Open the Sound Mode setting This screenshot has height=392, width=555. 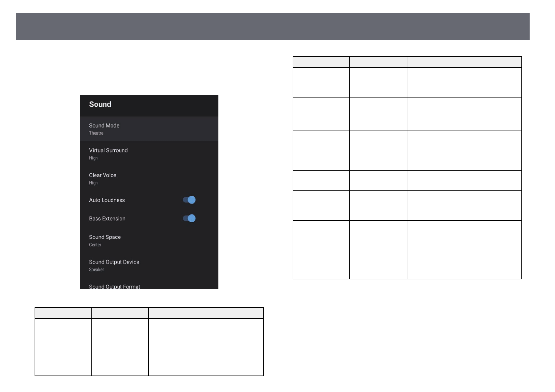coord(104,126)
